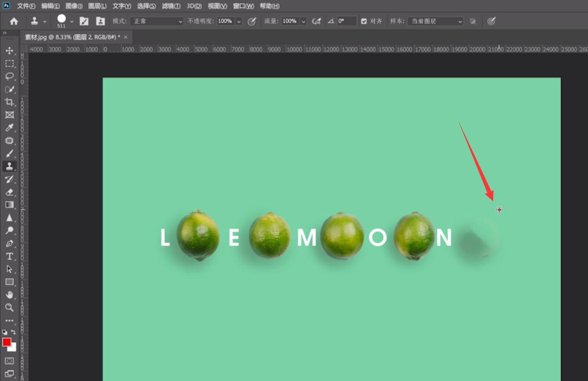Toggle pressure for size button
Image resolution: width=588 pixels, height=381 pixels.
[491, 21]
